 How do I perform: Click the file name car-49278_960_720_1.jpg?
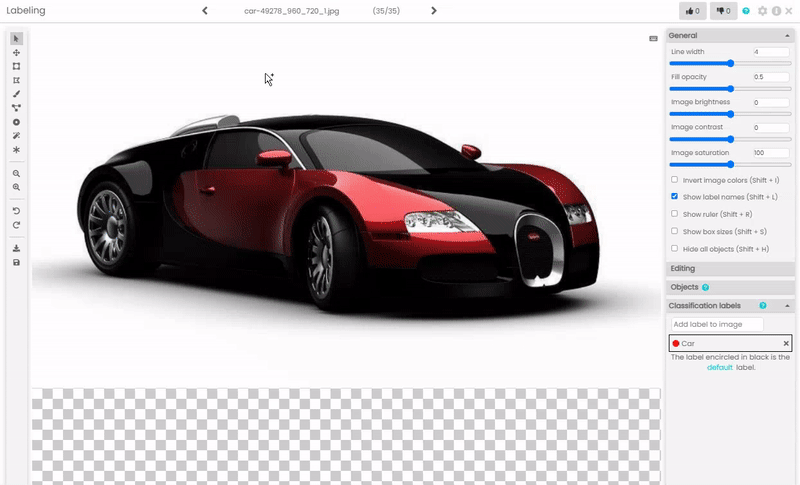point(291,11)
